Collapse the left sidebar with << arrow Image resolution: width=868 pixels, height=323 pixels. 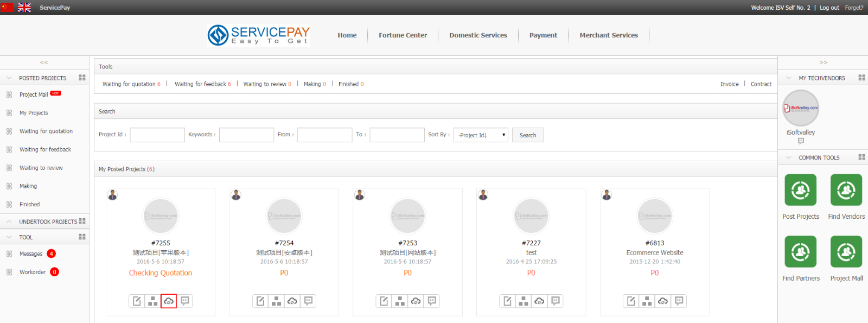point(44,62)
